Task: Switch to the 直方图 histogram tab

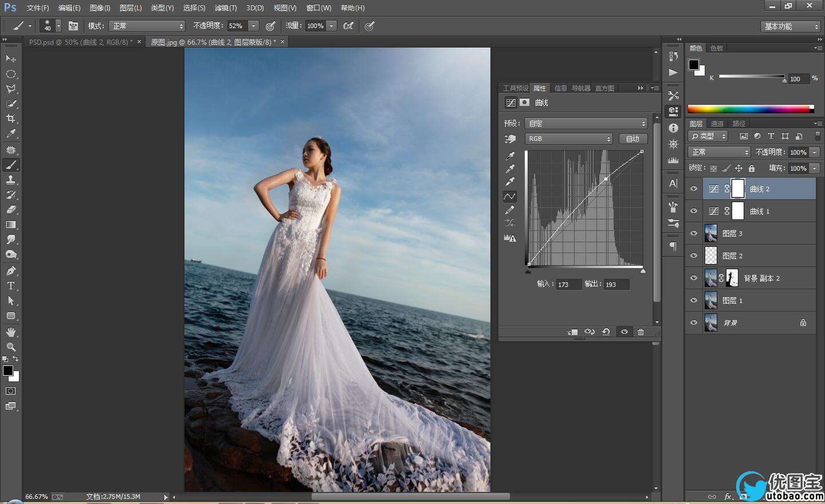Action: tap(604, 88)
